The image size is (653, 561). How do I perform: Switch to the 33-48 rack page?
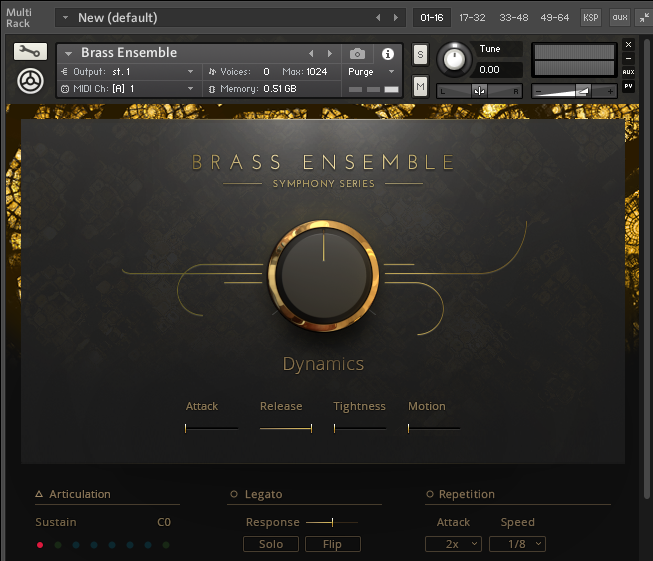tap(514, 18)
